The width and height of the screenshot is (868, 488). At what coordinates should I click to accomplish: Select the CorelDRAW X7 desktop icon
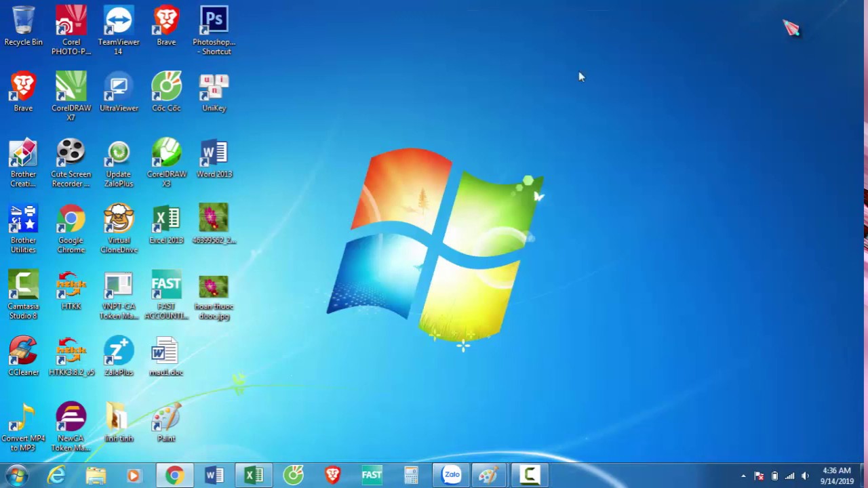[x=71, y=96]
